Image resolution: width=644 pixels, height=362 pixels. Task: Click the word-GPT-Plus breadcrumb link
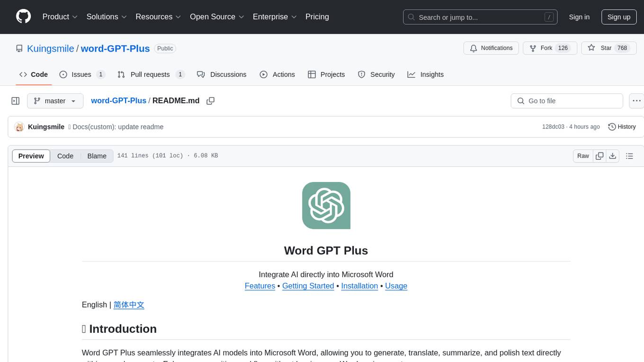(x=118, y=100)
